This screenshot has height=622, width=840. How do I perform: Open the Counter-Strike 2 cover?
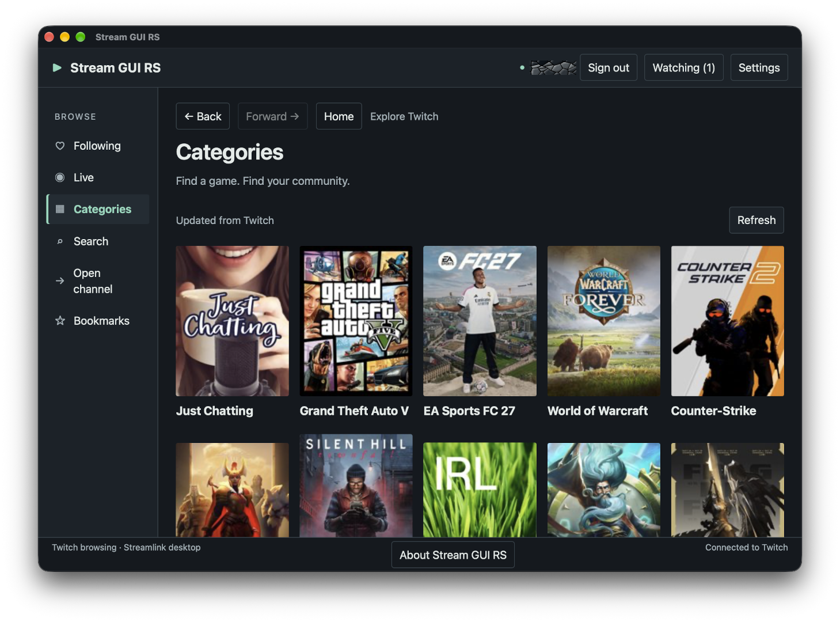click(x=728, y=321)
